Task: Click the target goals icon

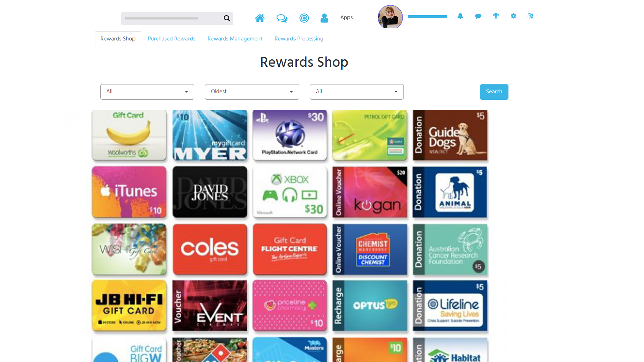Action: (304, 18)
